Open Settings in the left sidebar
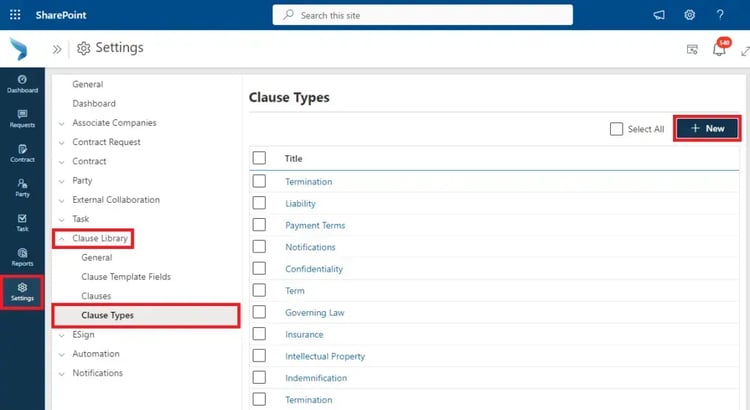This screenshot has height=410, width=750. pos(22,292)
